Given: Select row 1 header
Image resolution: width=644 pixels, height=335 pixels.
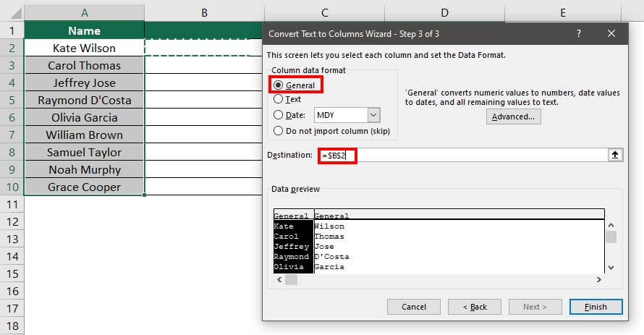Looking at the screenshot, I should (x=12, y=31).
